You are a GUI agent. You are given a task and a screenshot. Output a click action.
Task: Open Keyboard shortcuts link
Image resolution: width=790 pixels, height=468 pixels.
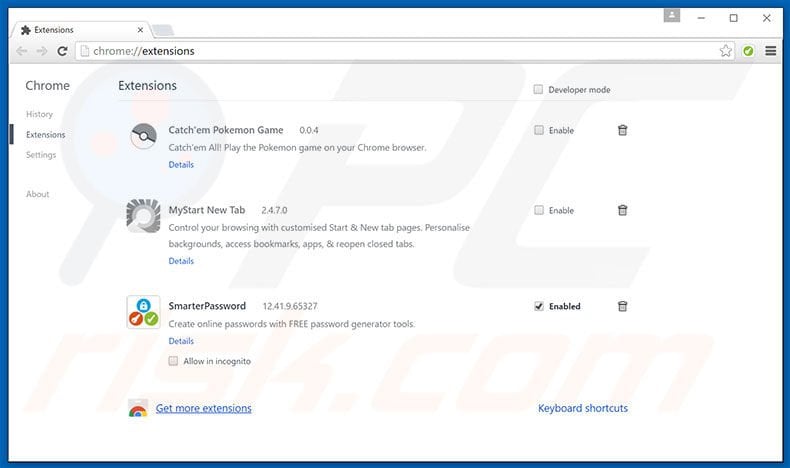583,408
